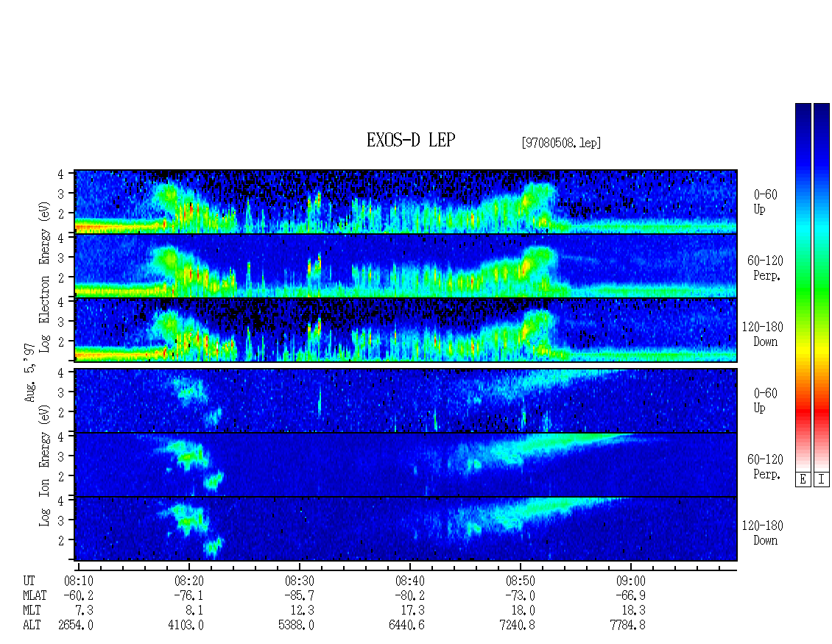Viewport: 832px width, 644px height.
Task: Click the ALT row label
Action: point(32,626)
